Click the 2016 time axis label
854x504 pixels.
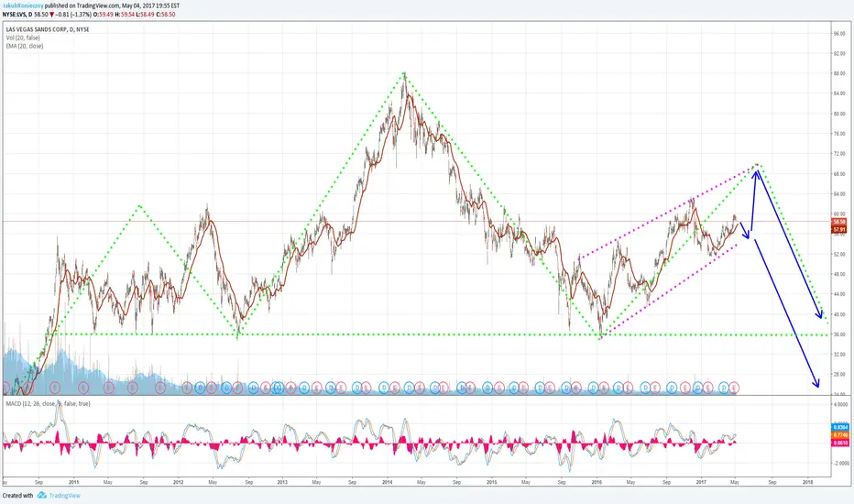point(597,482)
